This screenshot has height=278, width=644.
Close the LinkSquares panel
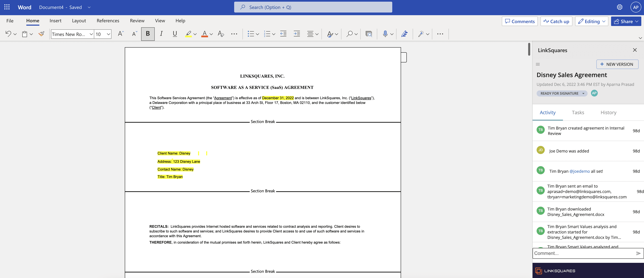(x=635, y=50)
